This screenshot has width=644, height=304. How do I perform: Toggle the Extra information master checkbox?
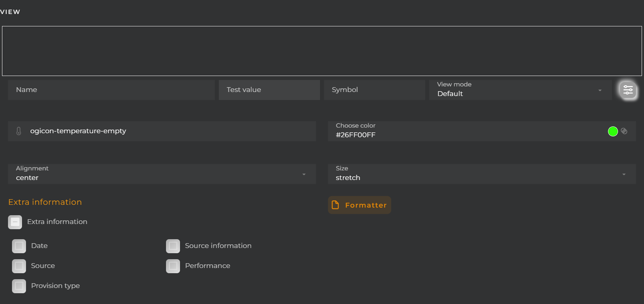point(15,222)
